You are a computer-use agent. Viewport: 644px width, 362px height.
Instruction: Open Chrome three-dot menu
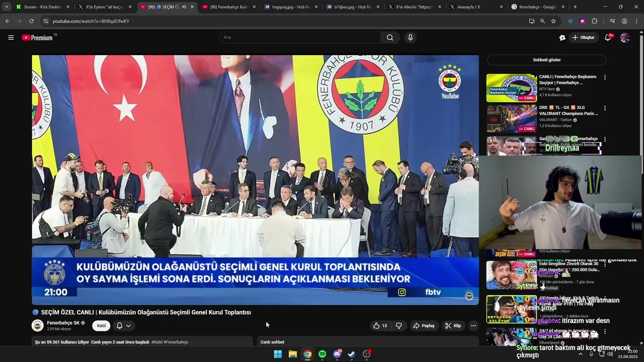point(636,21)
